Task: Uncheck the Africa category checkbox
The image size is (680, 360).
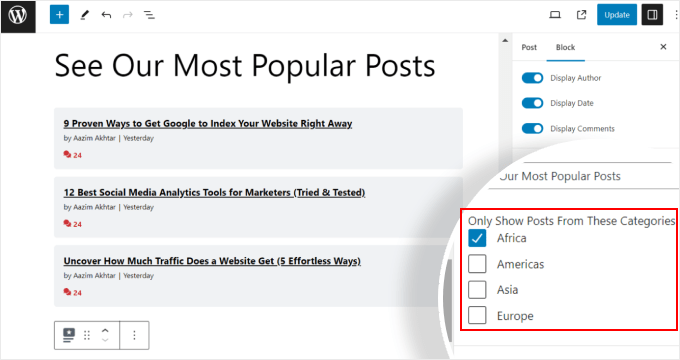Action: click(x=477, y=238)
